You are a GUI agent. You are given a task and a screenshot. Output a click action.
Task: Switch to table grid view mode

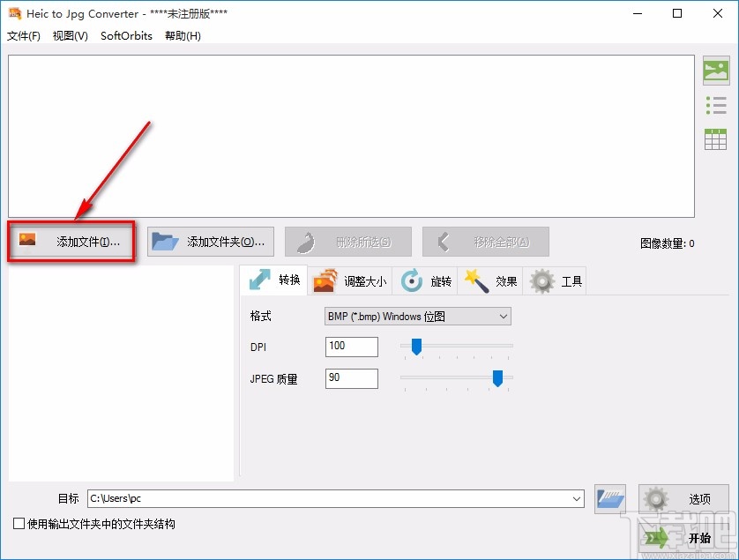point(717,138)
